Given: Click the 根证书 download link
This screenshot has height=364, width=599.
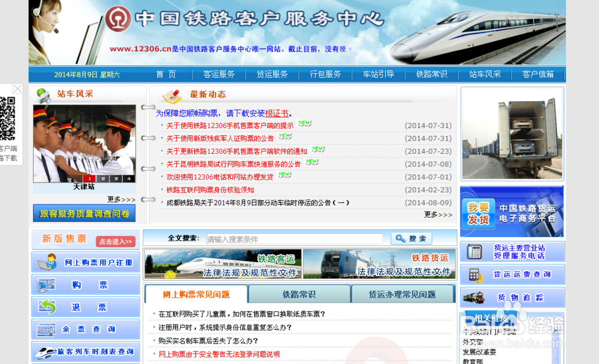Looking at the screenshot, I should (x=277, y=113).
